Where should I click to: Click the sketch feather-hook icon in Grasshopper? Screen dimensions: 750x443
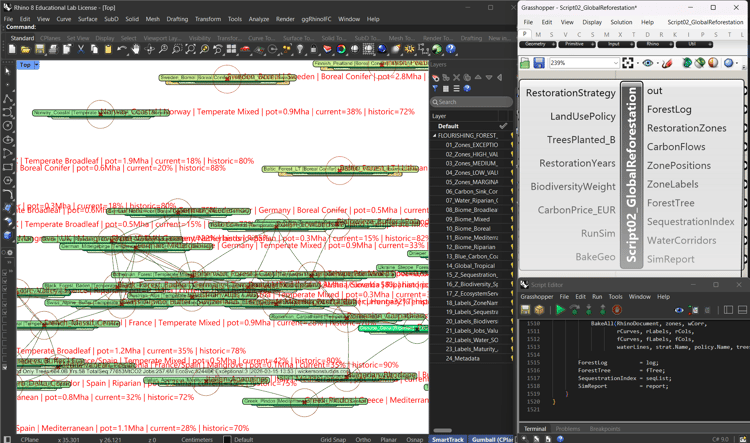coord(667,63)
